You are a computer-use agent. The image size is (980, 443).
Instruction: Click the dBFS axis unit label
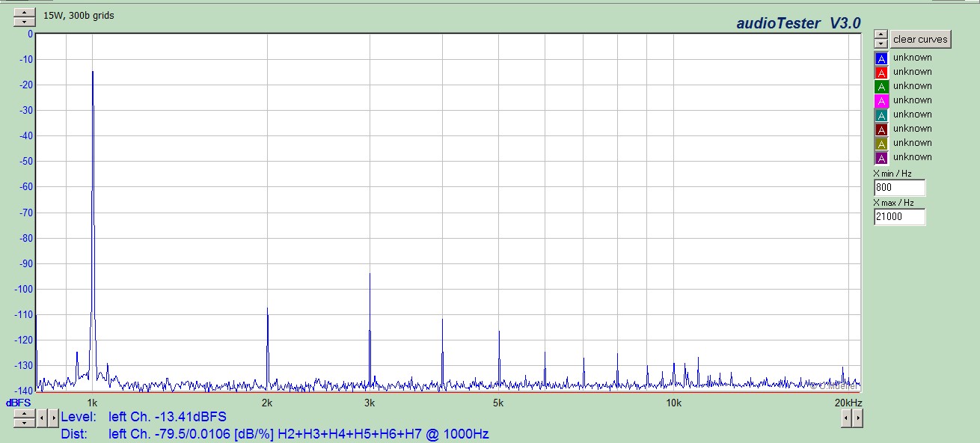point(19,403)
